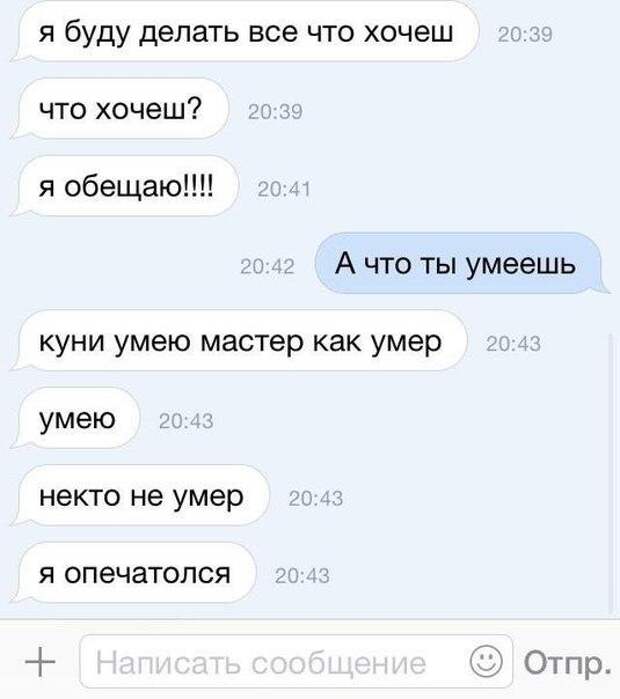The width and height of the screenshot is (620, 699).
Task: Open the smiley emoji picker
Action: click(x=486, y=661)
